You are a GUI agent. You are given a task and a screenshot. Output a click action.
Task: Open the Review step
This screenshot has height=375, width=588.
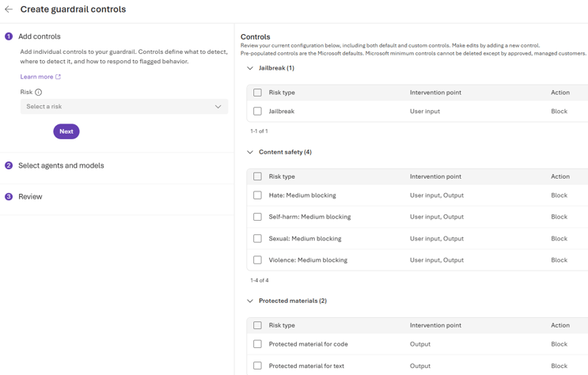tap(30, 196)
